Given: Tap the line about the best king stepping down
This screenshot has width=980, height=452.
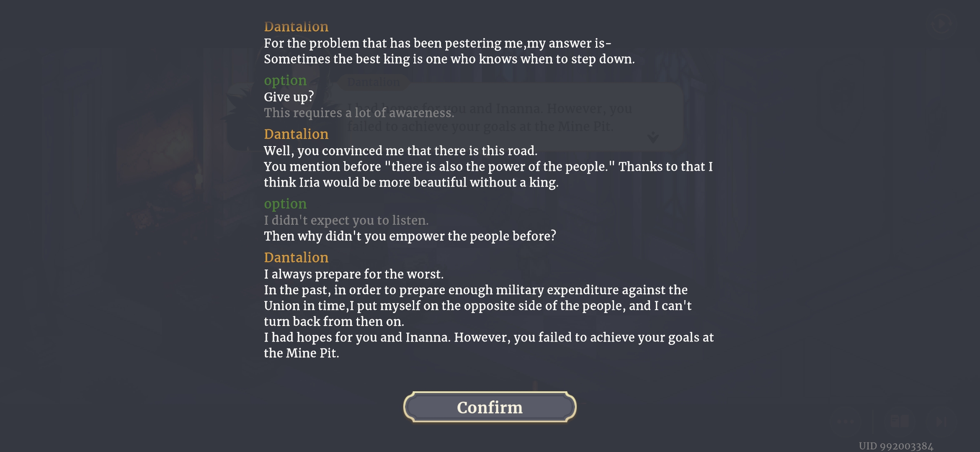Looking at the screenshot, I should tap(449, 59).
